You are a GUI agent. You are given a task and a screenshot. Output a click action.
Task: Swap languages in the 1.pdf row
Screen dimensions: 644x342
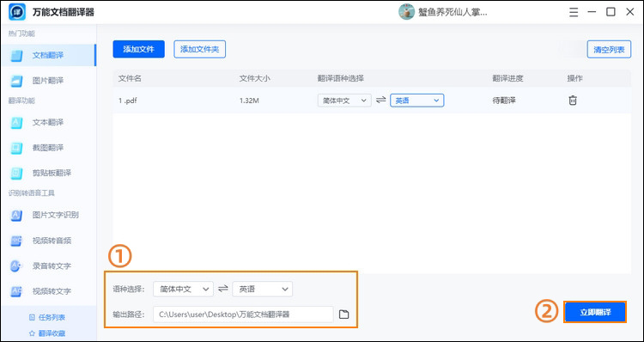click(381, 100)
